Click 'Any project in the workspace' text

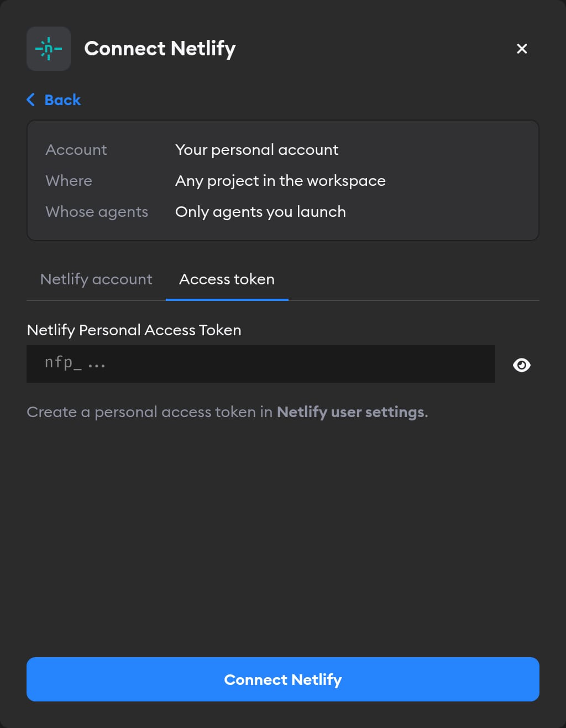(x=280, y=181)
